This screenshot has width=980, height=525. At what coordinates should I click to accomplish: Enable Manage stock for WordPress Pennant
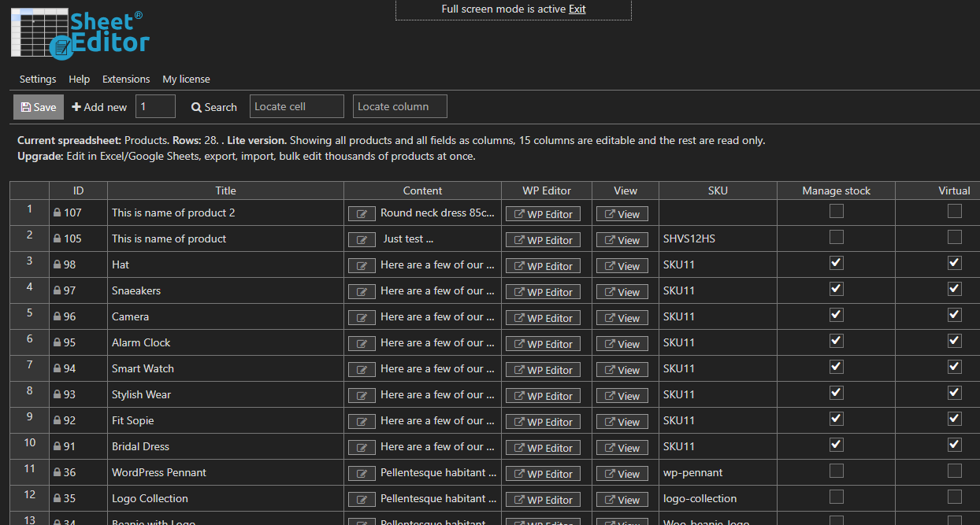(x=837, y=471)
